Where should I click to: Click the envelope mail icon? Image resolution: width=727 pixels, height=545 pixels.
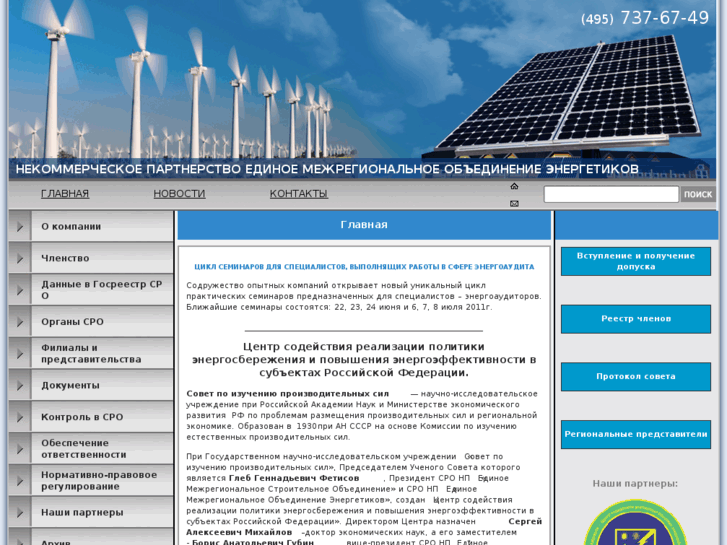514,203
